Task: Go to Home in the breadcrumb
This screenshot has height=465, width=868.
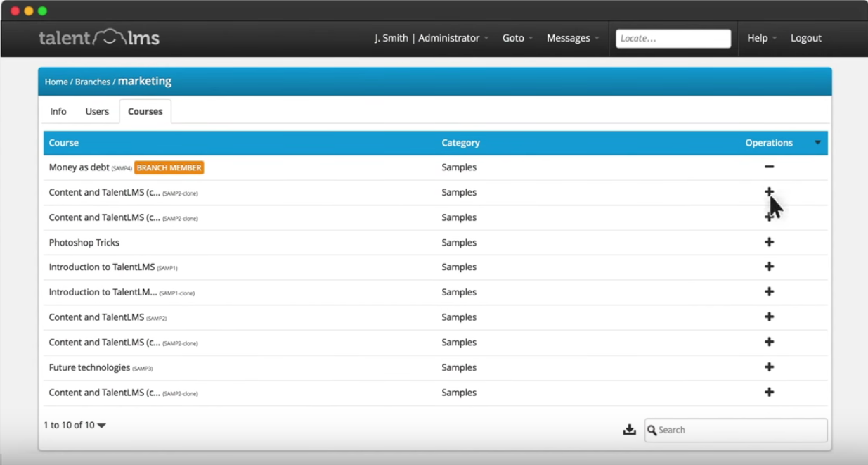Action: (56, 82)
